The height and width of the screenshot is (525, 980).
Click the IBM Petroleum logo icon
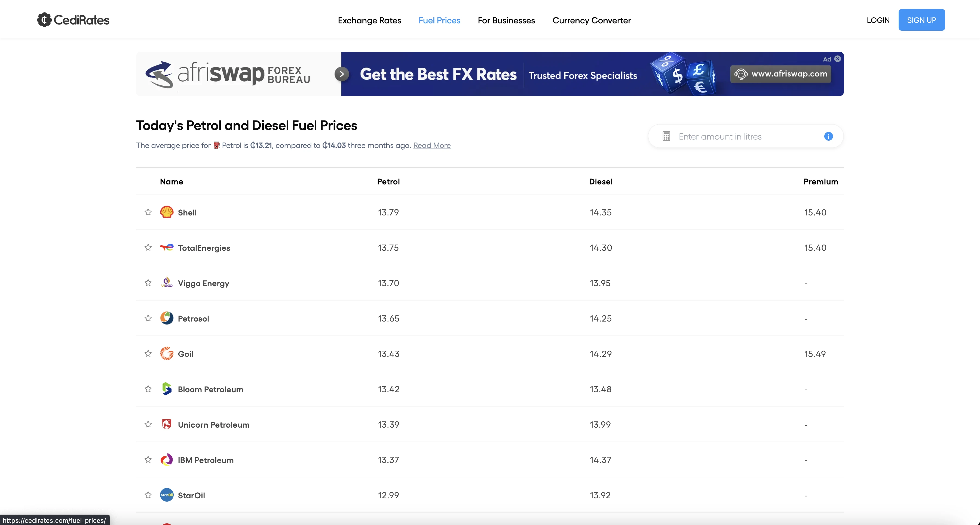tap(167, 460)
